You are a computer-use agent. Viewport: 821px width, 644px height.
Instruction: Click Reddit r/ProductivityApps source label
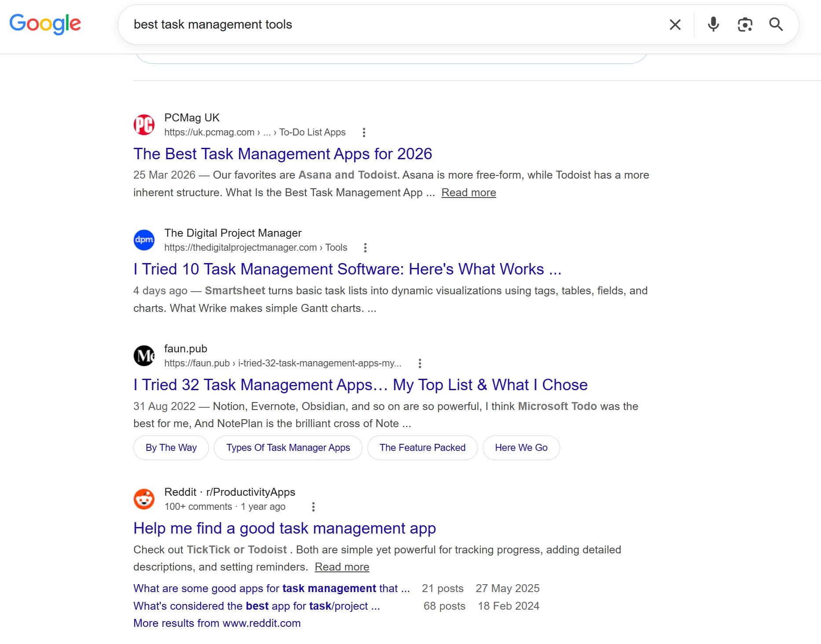click(x=230, y=492)
